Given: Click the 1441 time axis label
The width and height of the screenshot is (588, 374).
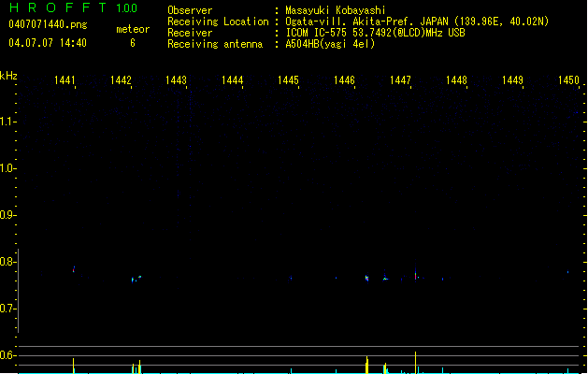Looking at the screenshot, I should tap(65, 79).
